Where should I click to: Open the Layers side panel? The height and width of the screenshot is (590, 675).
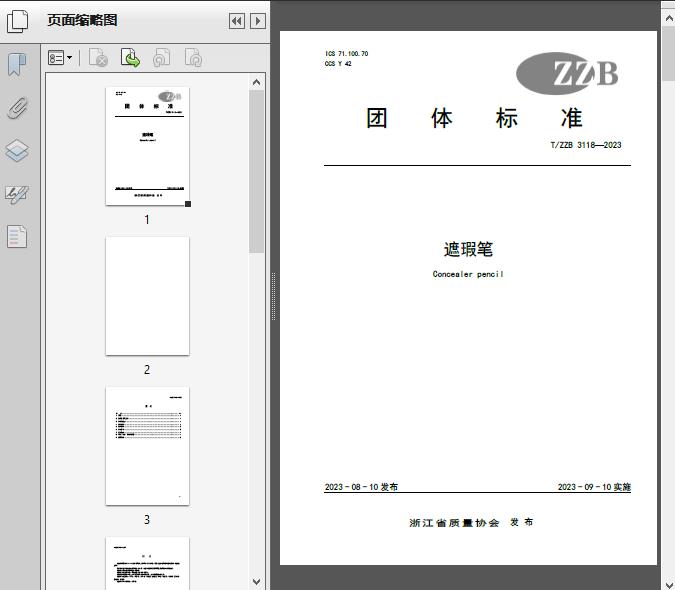click(17, 151)
